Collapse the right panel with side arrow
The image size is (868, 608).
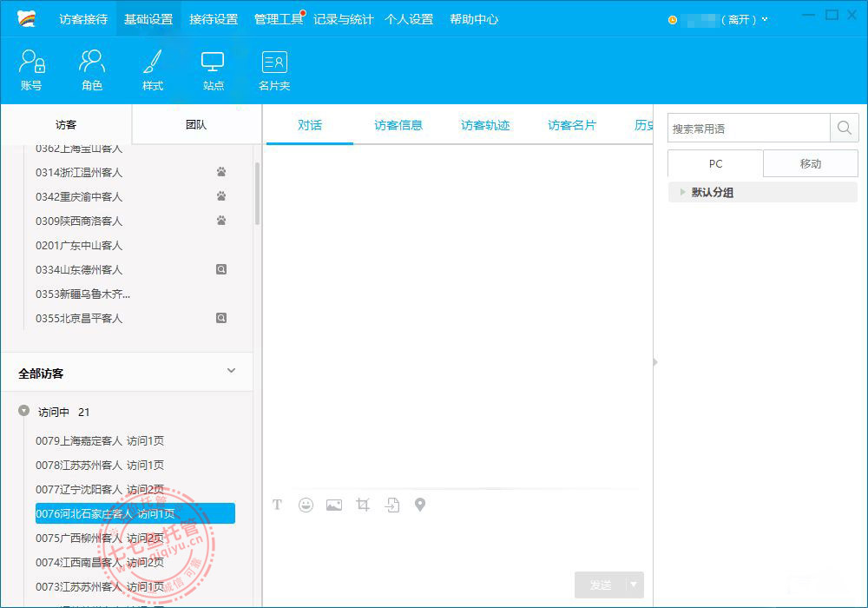[x=654, y=362]
